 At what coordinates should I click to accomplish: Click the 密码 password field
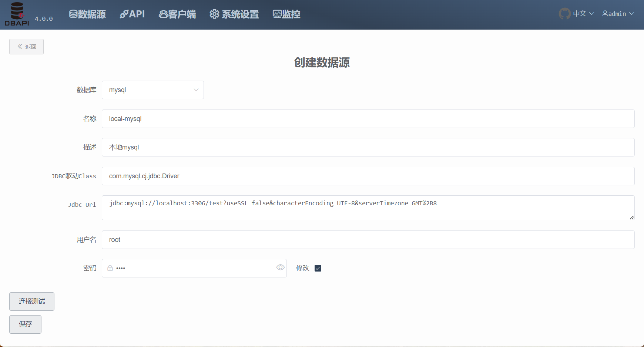(x=194, y=268)
